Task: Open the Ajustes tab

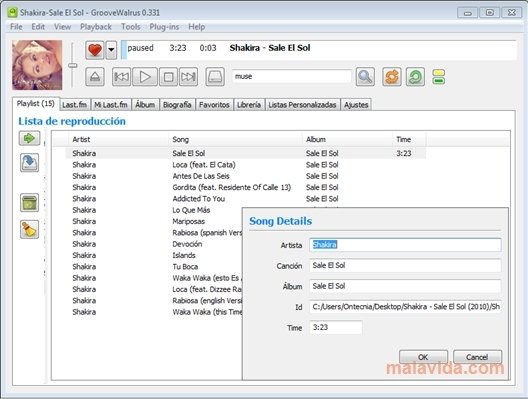Action: pos(356,105)
